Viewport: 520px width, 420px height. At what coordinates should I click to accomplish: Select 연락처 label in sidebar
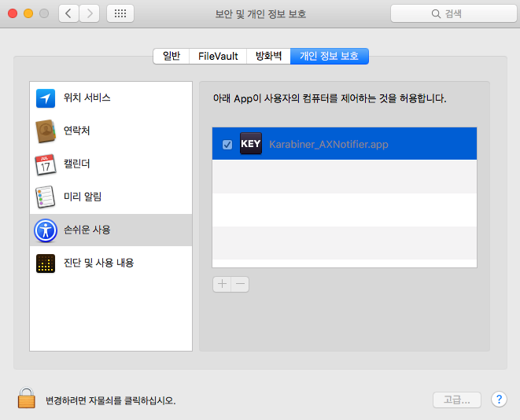pos(76,131)
